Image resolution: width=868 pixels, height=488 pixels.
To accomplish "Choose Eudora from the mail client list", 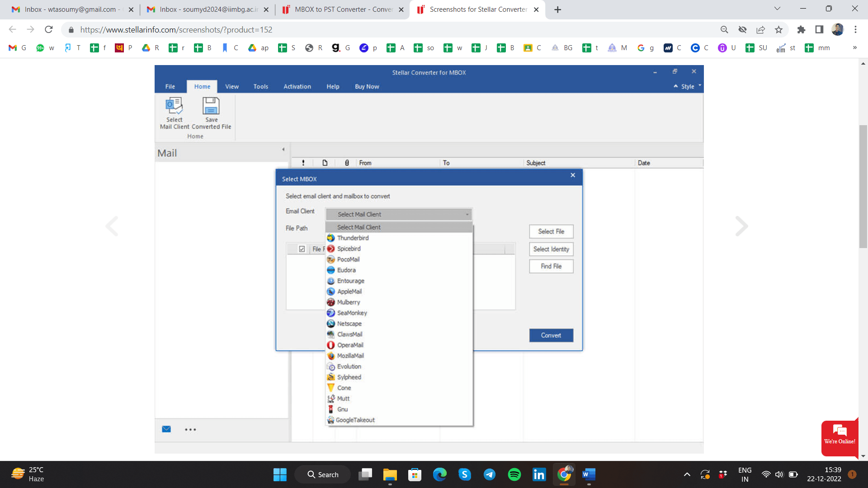I will (399, 270).
